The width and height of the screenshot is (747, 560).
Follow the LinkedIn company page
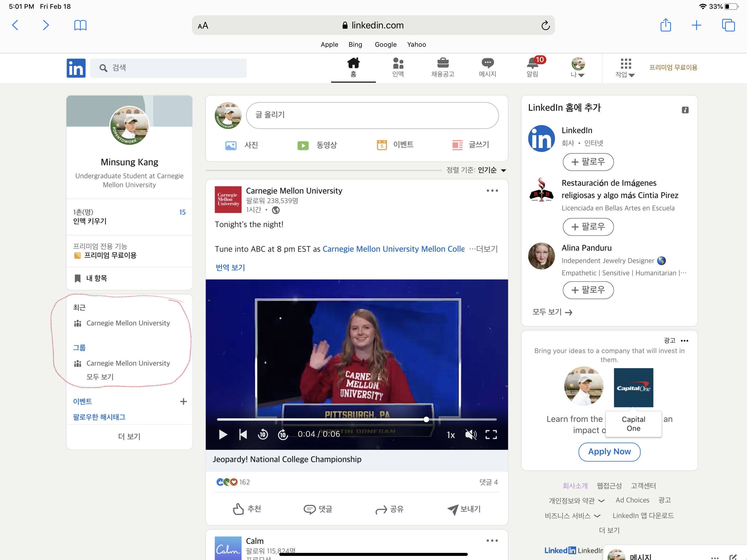[x=588, y=162]
